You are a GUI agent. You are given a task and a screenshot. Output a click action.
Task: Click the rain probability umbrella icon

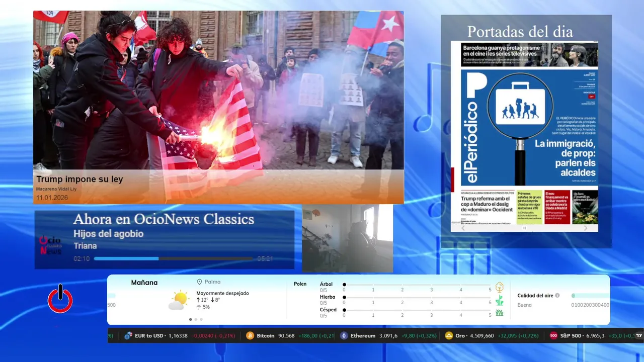pyautogui.click(x=199, y=307)
